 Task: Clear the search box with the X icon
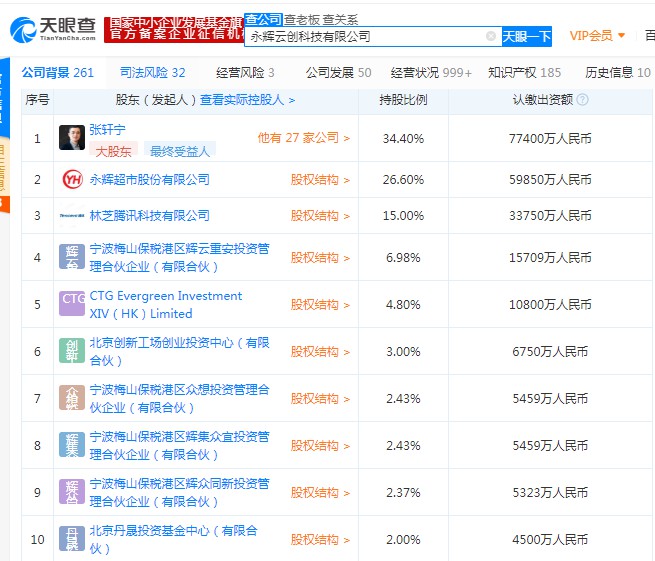[491, 36]
